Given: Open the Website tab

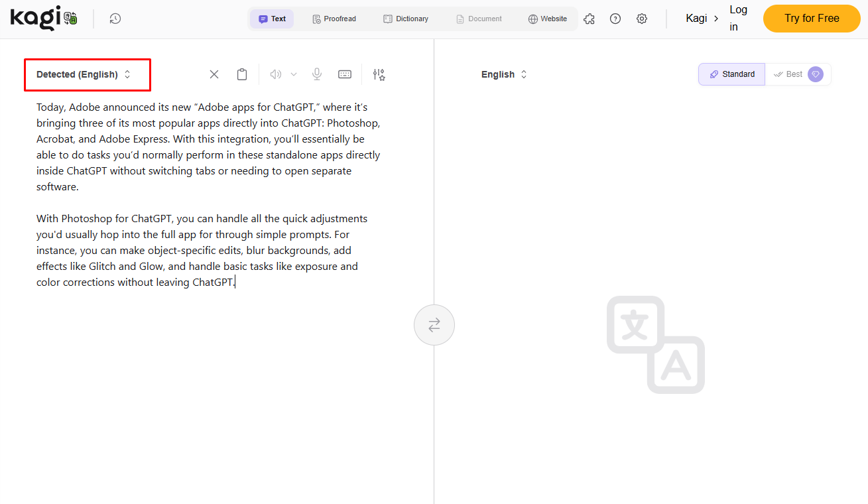Looking at the screenshot, I should [548, 19].
